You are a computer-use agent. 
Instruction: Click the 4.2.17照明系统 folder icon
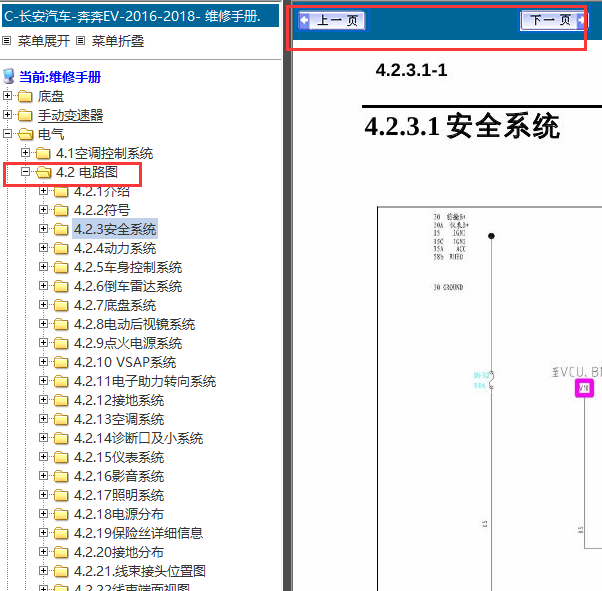coord(61,495)
